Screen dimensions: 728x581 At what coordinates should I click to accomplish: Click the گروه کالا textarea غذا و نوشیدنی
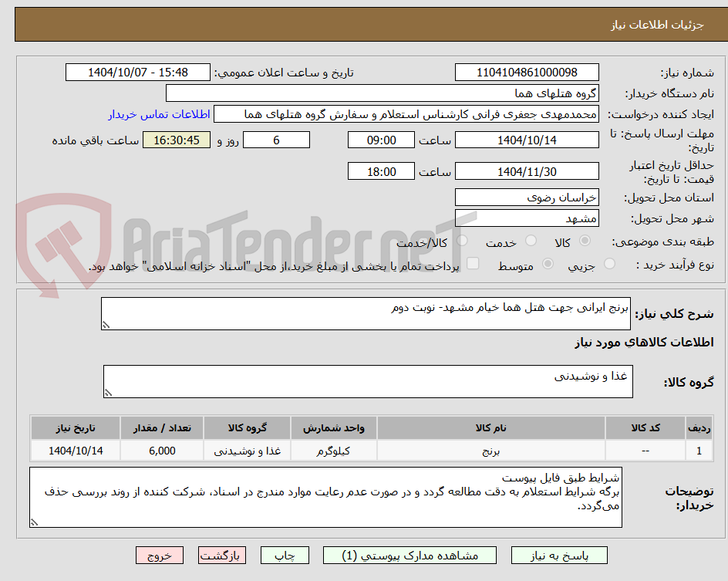coord(368,382)
